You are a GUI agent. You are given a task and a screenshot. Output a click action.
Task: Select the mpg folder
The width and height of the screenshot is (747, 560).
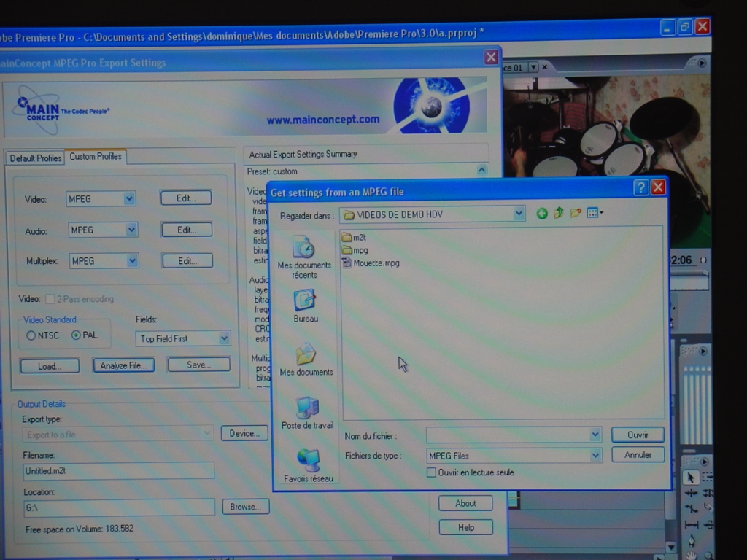[x=355, y=250]
